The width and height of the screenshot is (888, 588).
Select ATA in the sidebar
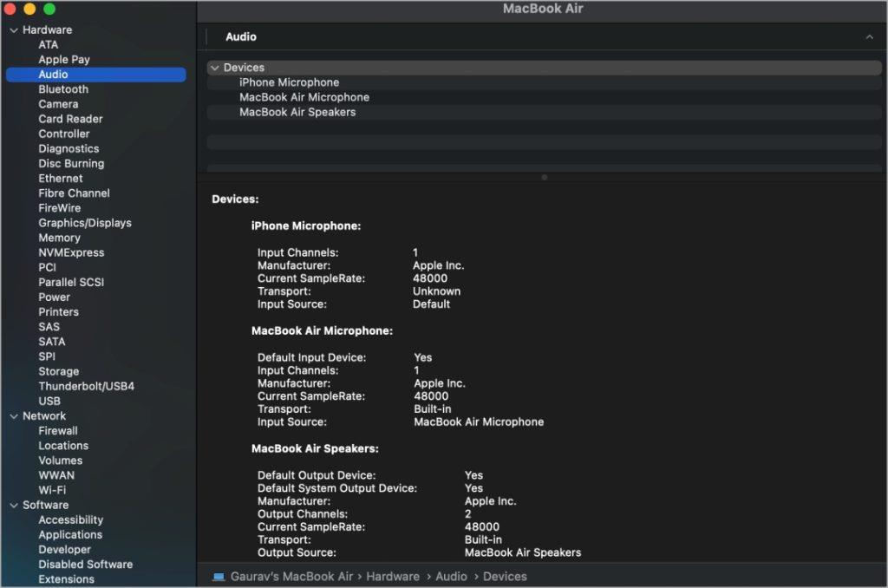pos(49,45)
